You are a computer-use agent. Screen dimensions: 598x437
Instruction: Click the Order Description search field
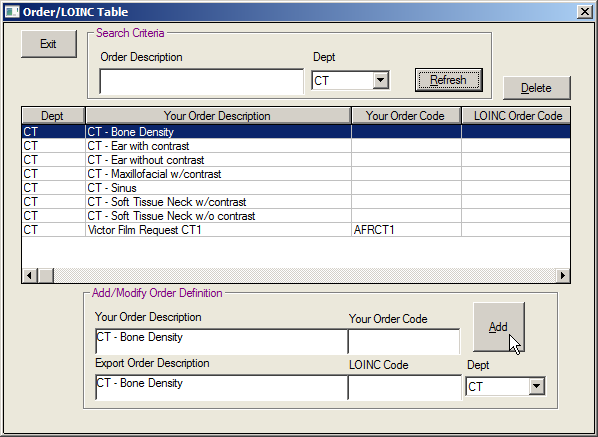click(x=202, y=81)
